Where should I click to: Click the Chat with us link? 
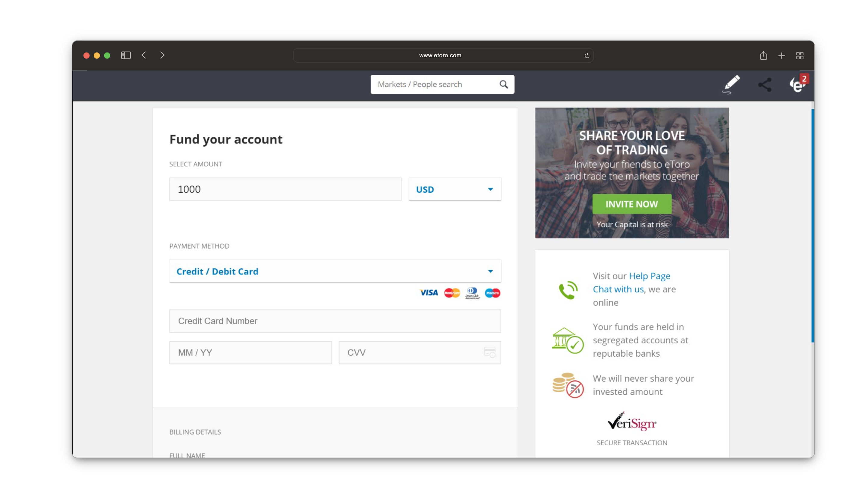pyautogui.click(x=618, y=289)
